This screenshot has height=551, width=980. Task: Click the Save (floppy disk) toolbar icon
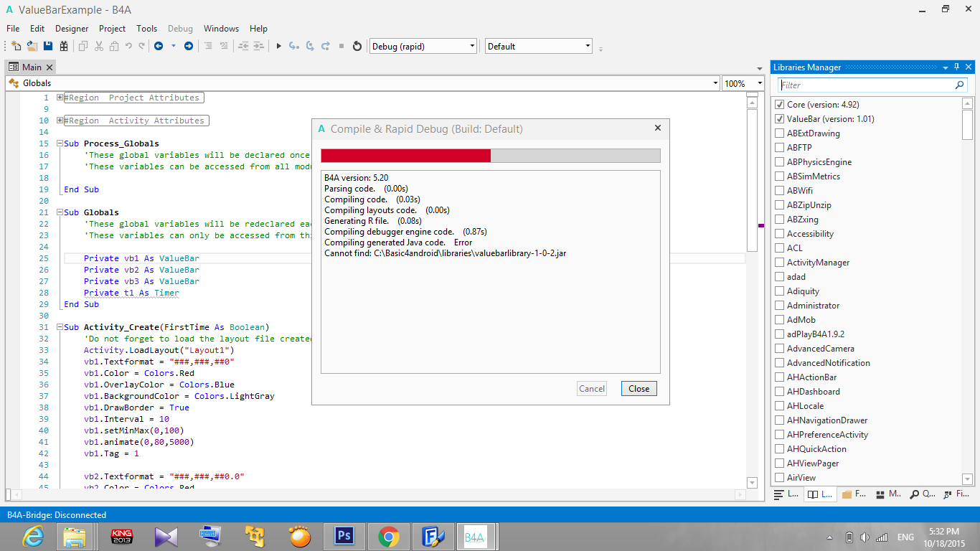(x=48, y=46)
